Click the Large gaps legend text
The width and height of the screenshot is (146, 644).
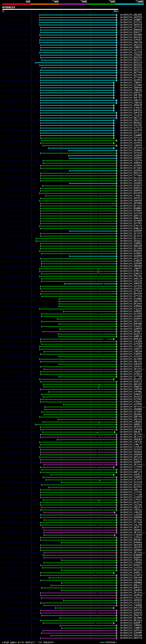click(x=10, y=642)
